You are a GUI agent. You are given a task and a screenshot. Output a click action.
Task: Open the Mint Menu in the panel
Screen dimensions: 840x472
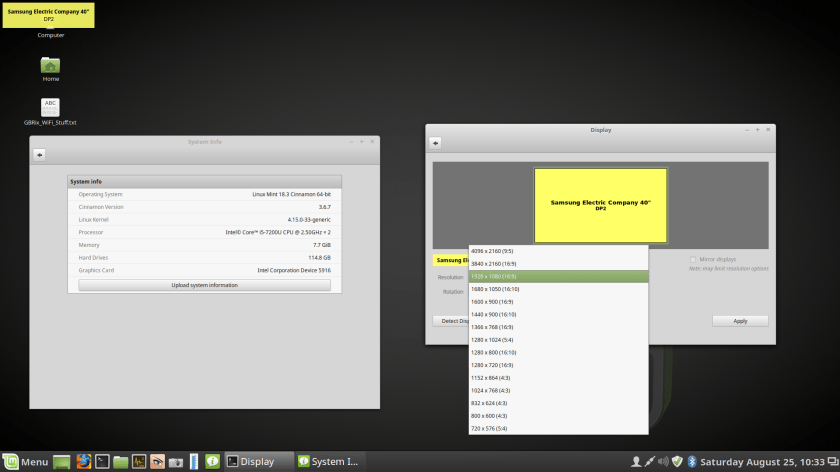pos(25,462)
